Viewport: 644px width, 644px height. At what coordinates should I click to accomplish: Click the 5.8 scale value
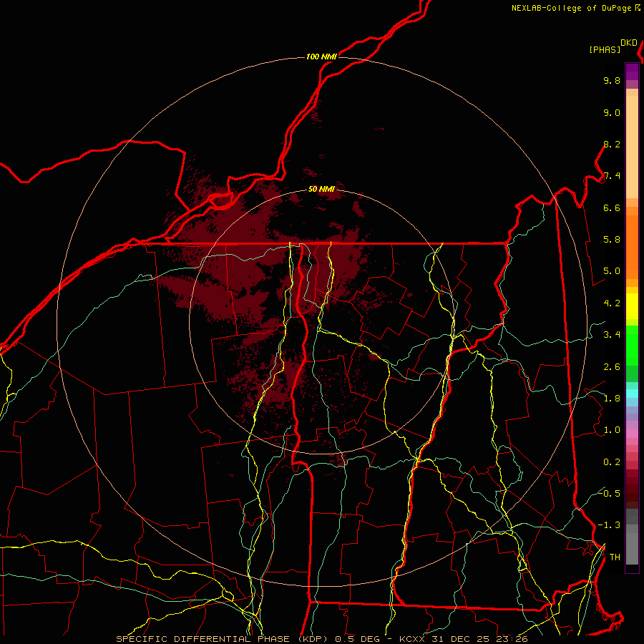coord(612,240)
